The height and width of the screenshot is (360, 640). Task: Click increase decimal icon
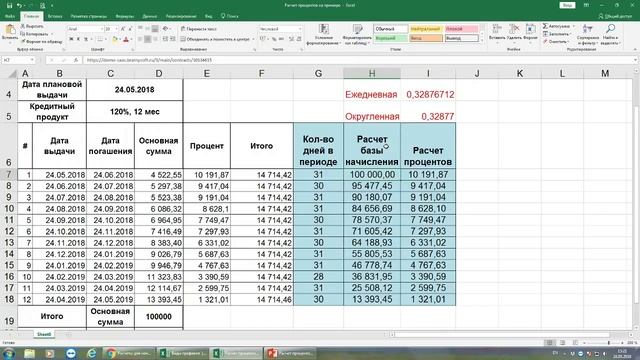point(291,39)
